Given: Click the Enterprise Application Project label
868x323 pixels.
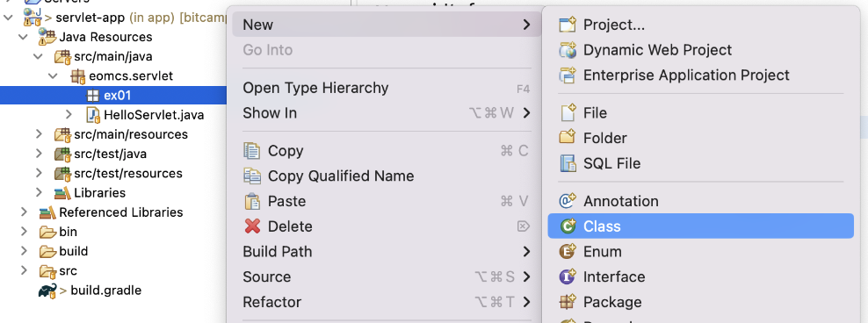Looking at the screenshot, I should tap(686, 75).
